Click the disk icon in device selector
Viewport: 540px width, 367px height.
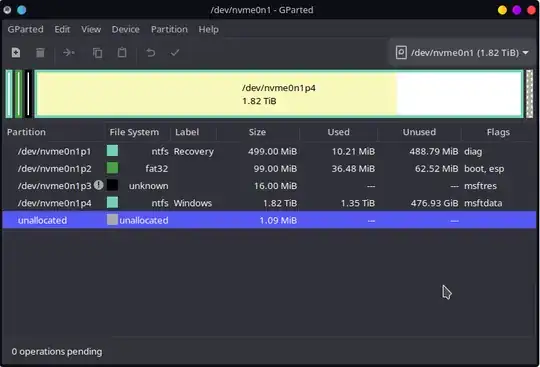(x=401, y=53)
